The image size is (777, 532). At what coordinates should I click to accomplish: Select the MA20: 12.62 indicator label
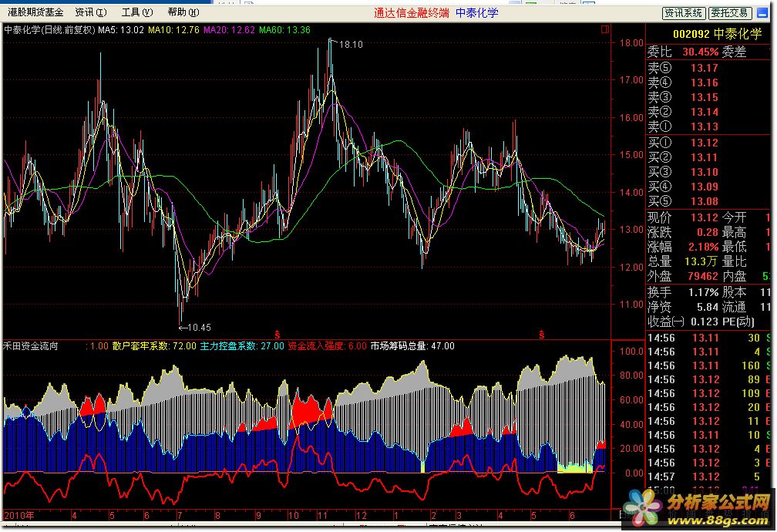(229, 30)
